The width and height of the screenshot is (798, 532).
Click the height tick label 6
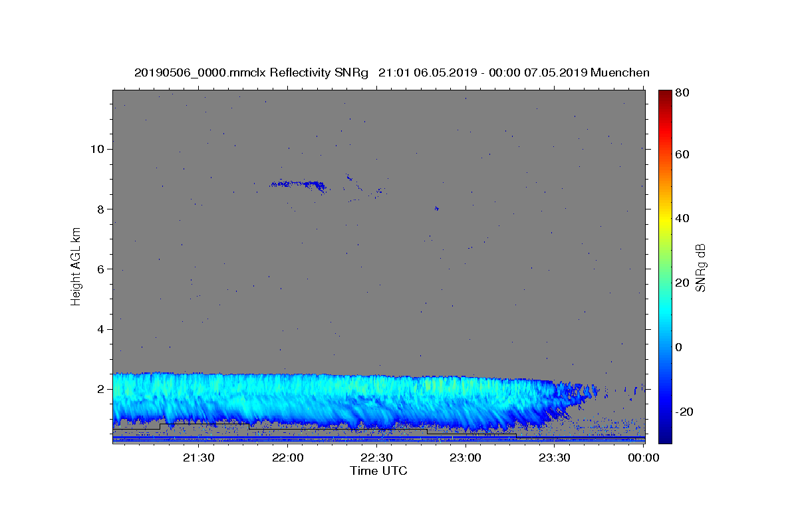pos(100,269)
